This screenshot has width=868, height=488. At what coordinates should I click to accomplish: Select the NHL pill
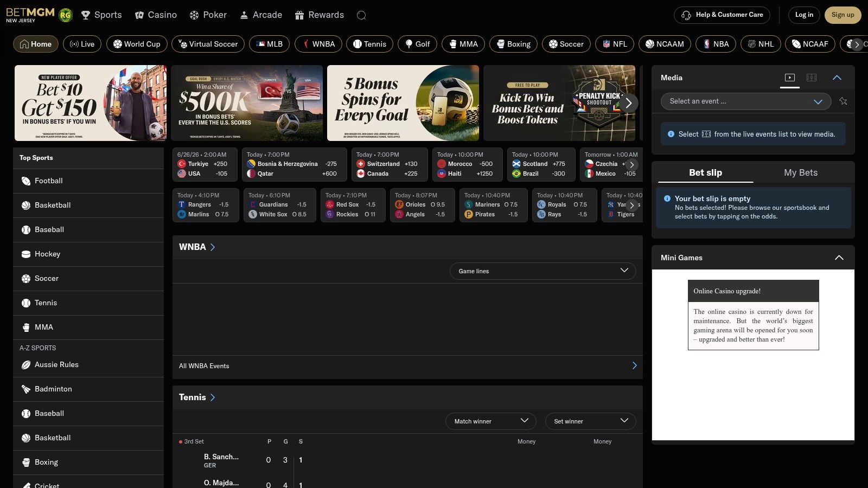761,44
